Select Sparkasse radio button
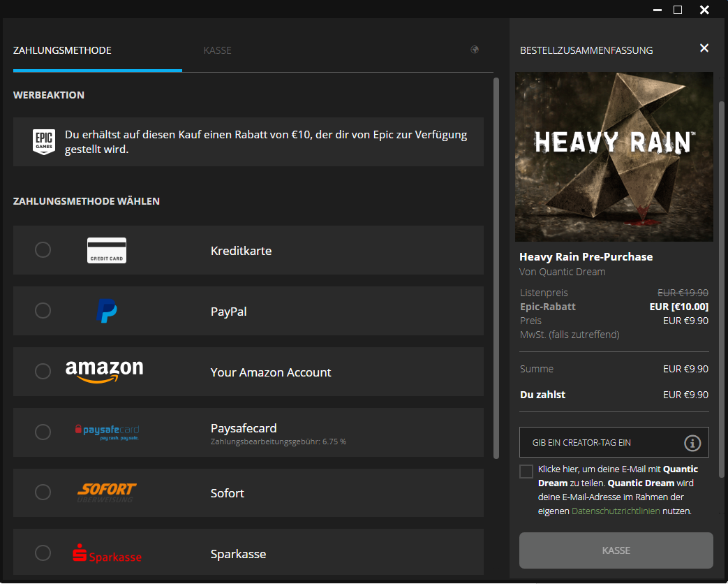The height and width of the screenshot is (584, 728). pos(43,553)
